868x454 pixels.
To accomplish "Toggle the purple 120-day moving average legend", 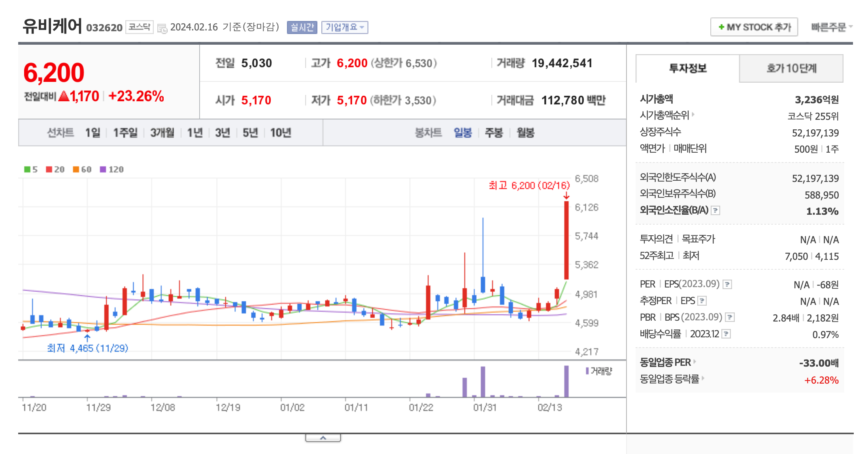I will pos(103,169).
